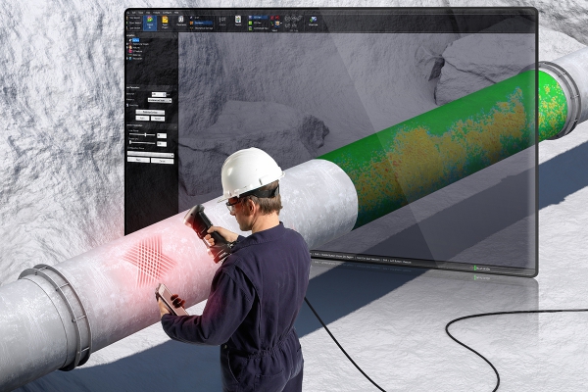Click the upper green square icon in the ribbon
Screen dimensions: 588x392
250,23
